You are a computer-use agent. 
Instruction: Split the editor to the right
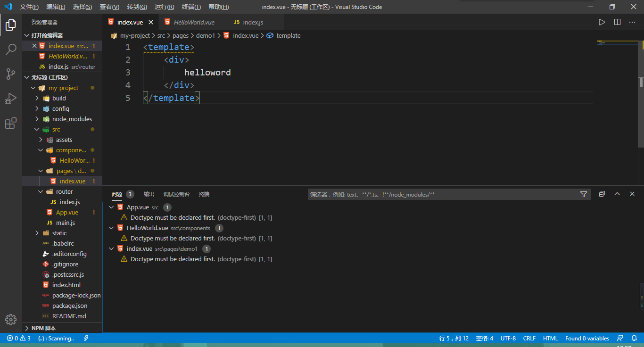click(617, 22)
